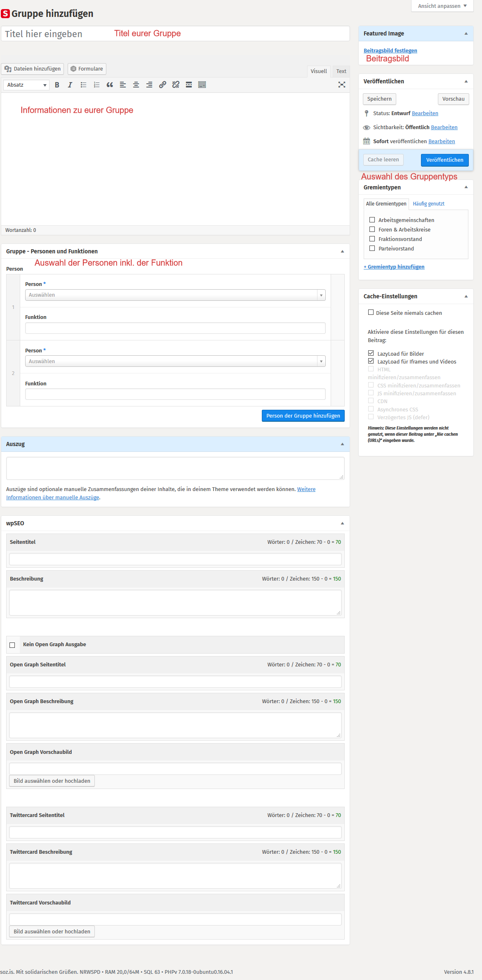Click the remove link icon
Viewport: 482px width, 980px height.
tap(176, 85)
